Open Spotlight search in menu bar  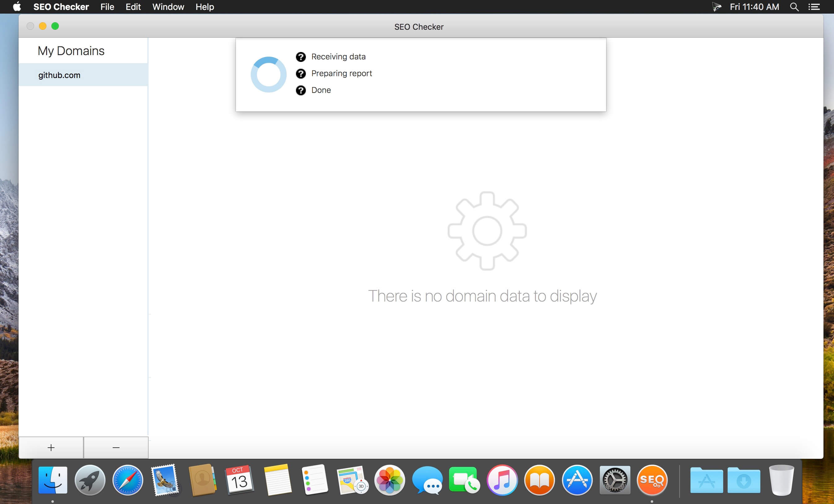[x=794, y=7]
